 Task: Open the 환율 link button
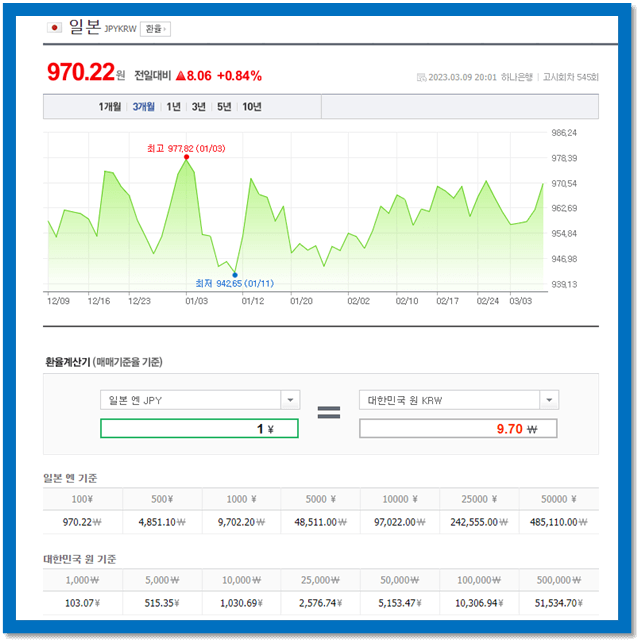point(155,29)
